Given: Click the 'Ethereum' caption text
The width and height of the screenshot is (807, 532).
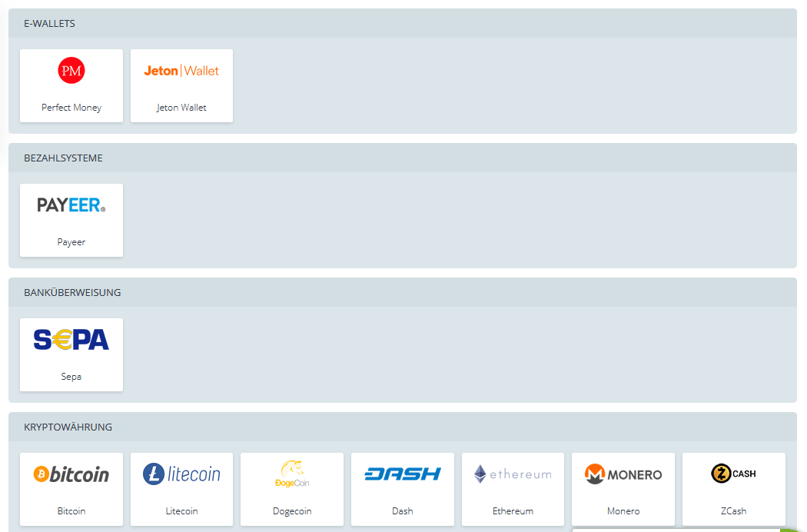Looking at the screenshot, I should (513, 511).
